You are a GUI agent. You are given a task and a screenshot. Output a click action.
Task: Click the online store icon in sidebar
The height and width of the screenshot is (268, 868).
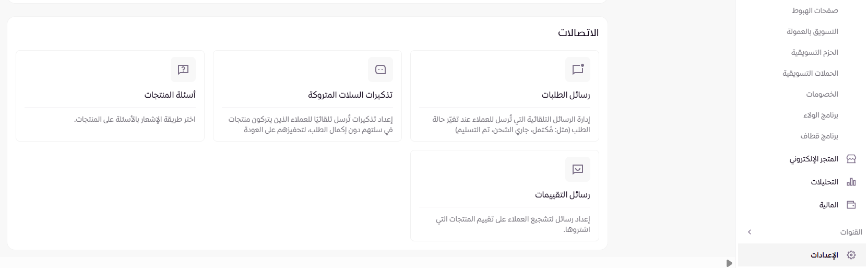click(851, 159)
